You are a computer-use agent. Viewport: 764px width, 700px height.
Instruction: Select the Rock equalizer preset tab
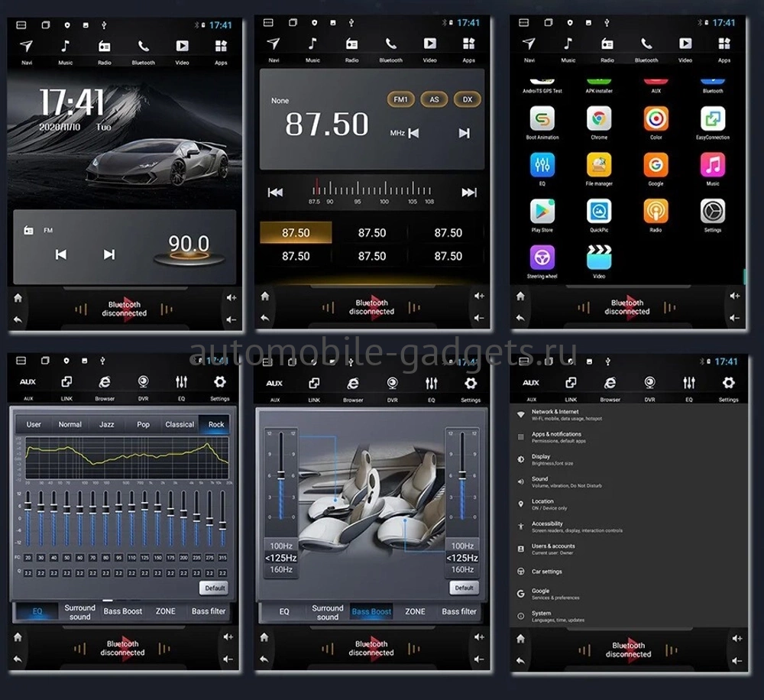click(x=216, y=424)
